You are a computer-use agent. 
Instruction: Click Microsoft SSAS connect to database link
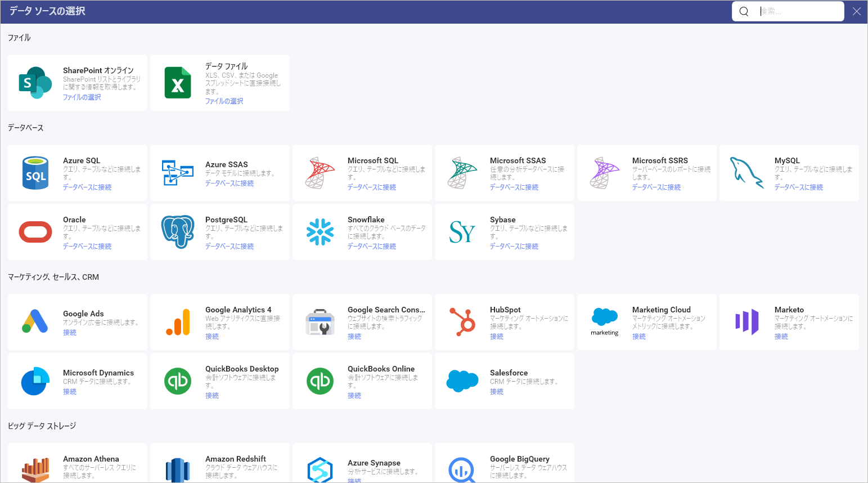[514, 187]
